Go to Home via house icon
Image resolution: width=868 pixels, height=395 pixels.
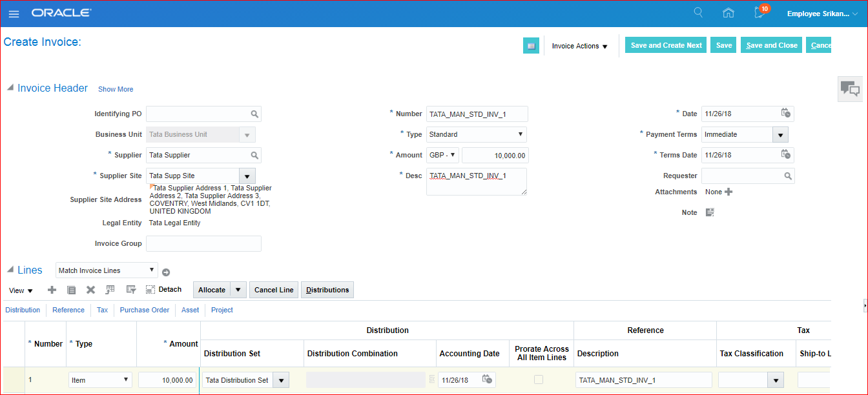pyautogui.click(x=728, y=13)
